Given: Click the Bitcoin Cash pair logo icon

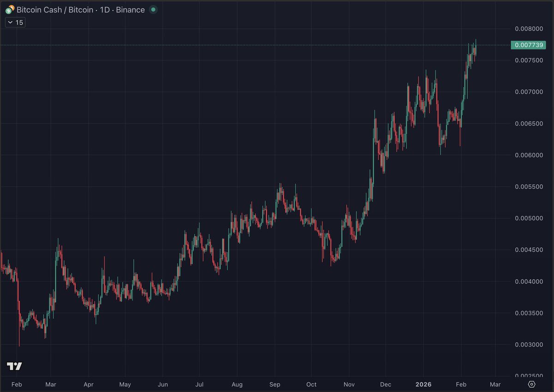Looking at the screenshot, I should [x=9, y=10].
